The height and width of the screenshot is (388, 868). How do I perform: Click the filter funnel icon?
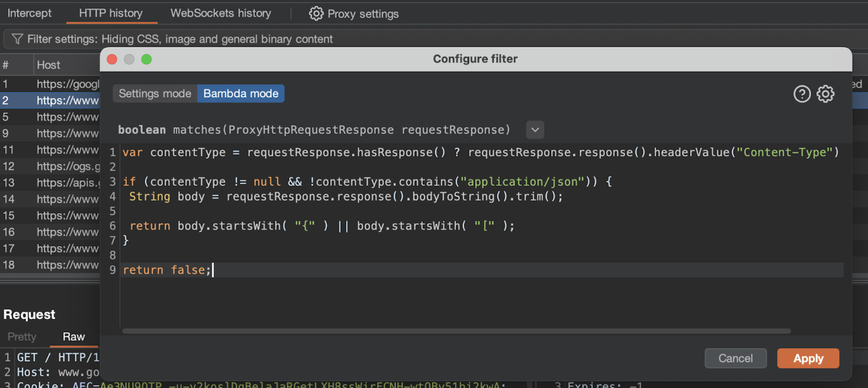point(17,39)
